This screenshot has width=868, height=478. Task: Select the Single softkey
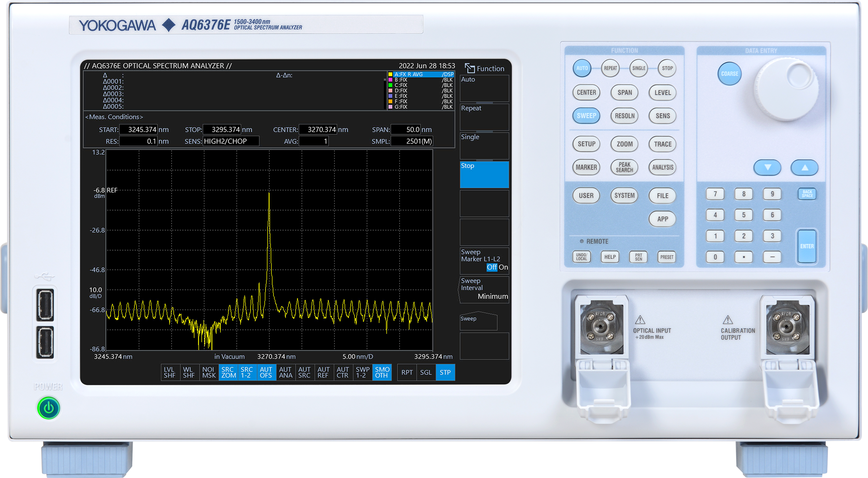[x=484, y=145]
